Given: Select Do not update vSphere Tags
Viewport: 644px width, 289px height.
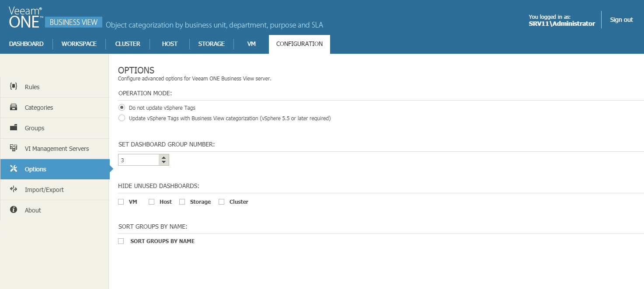Looking at the screenshot, I should pos(122,108).
